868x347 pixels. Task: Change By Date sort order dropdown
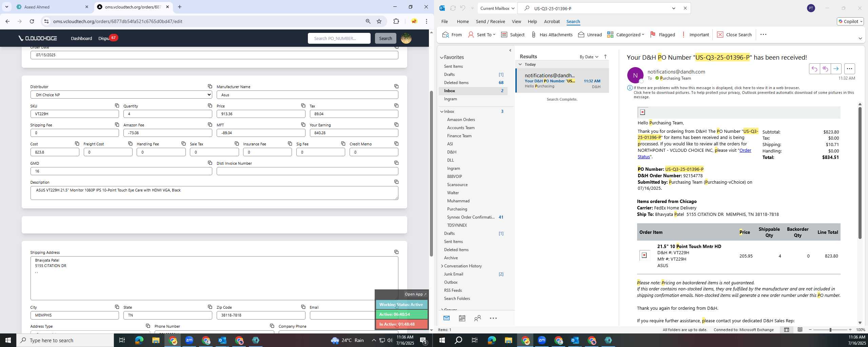(x=589, y=57)
